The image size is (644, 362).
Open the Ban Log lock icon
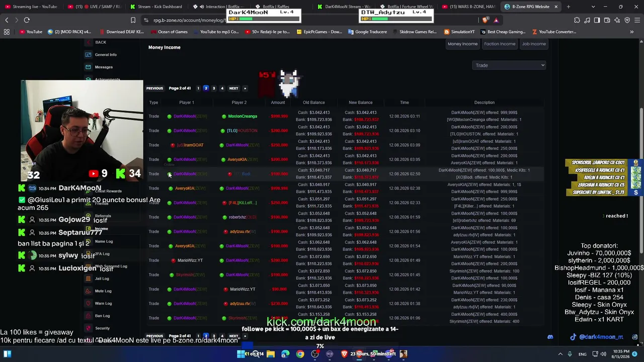point(89,316)
